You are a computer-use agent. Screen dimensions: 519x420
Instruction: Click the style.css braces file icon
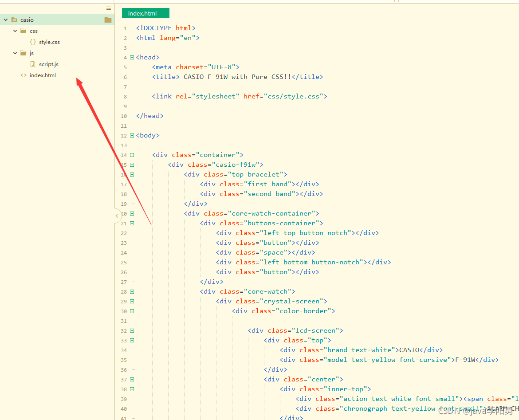coord(33,42)
